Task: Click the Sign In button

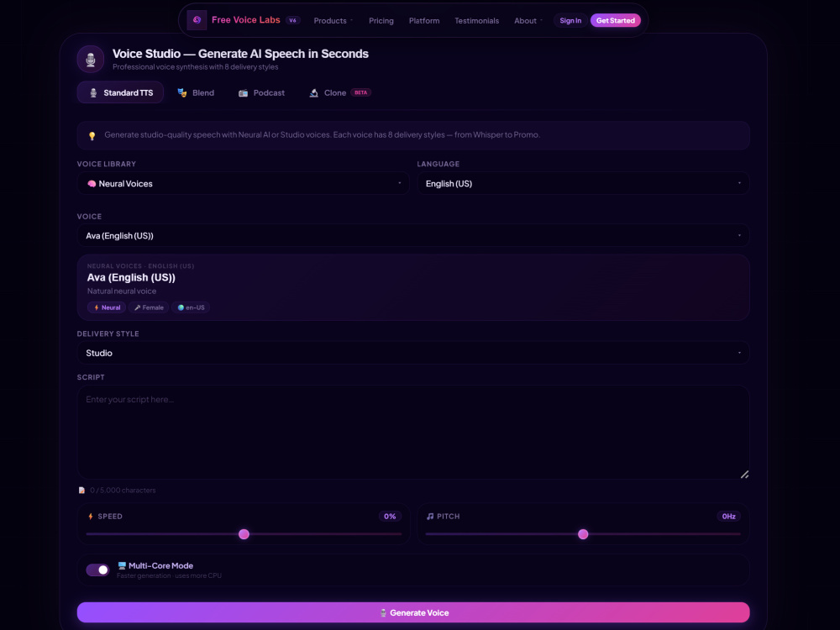Action: 570,20
